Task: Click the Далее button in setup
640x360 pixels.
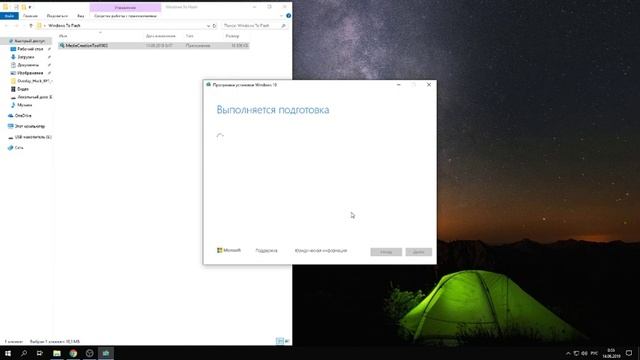Action: 418,252
